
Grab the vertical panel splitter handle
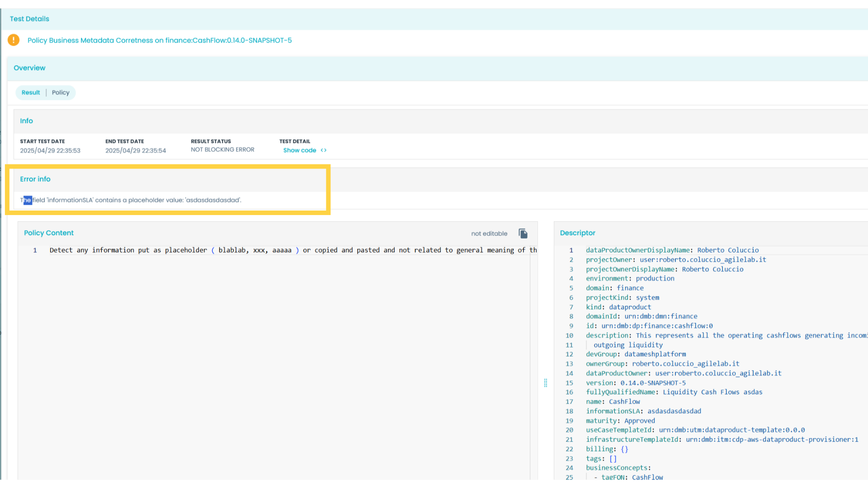546,383
